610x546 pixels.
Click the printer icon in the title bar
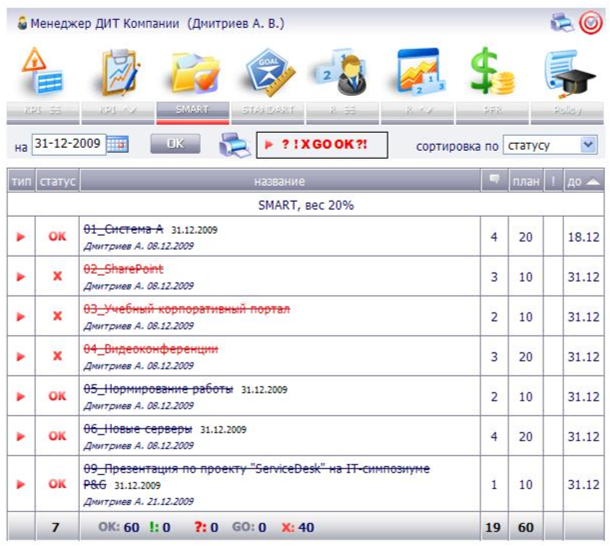[x=562, y=23]
